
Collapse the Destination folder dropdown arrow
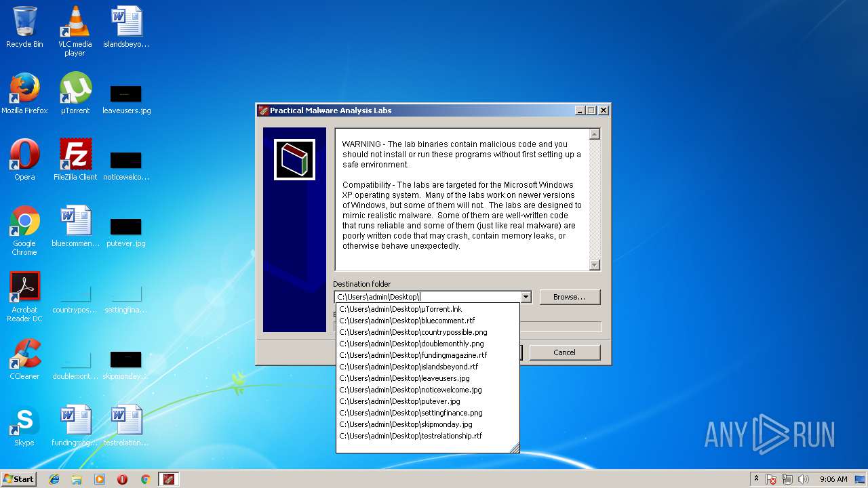click(x=526, y=297)
